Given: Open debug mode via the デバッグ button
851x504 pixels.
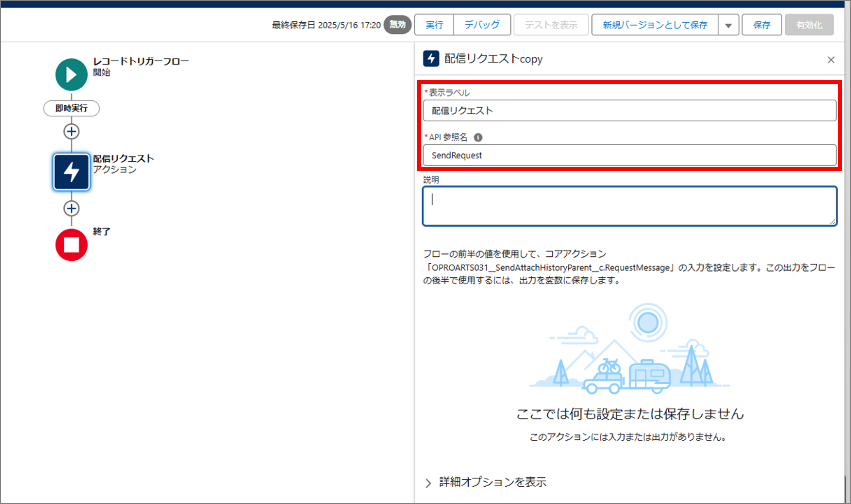Looking at the screenshot, I should (x=482, y=25).
